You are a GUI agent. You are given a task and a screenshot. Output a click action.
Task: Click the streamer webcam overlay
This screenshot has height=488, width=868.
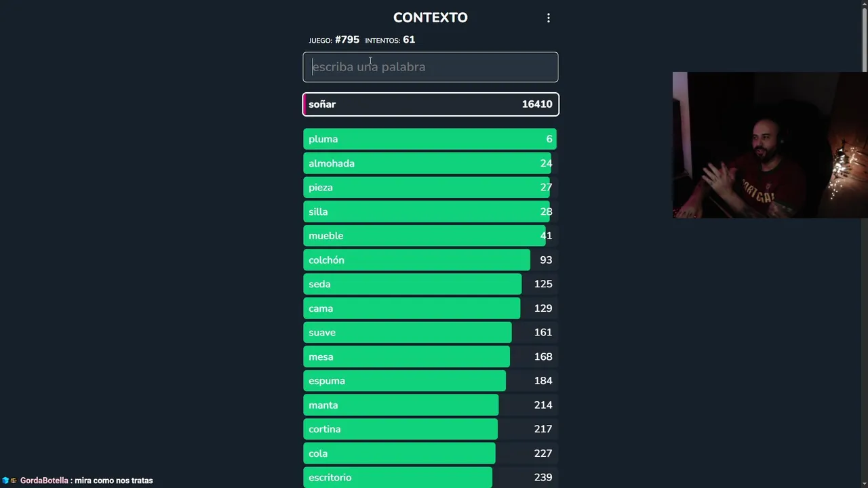click(770, 145)
